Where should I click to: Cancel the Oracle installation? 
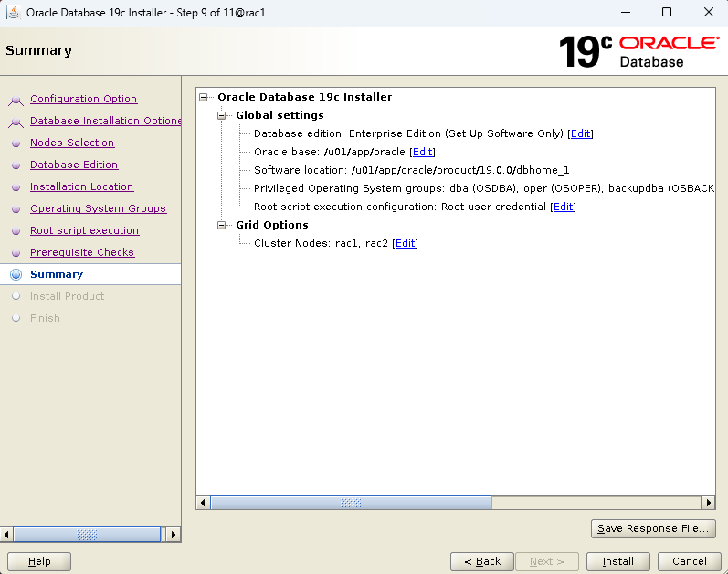click(x=689, y=561)
